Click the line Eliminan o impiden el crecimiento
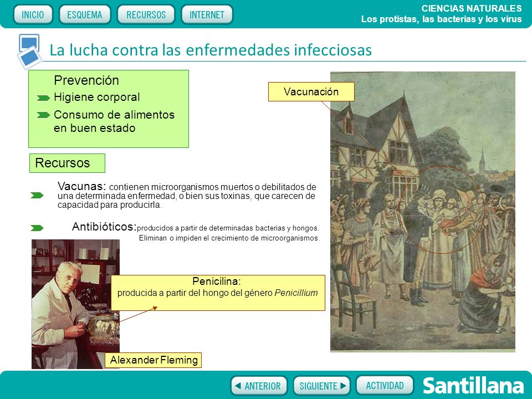 click(229, 238)
